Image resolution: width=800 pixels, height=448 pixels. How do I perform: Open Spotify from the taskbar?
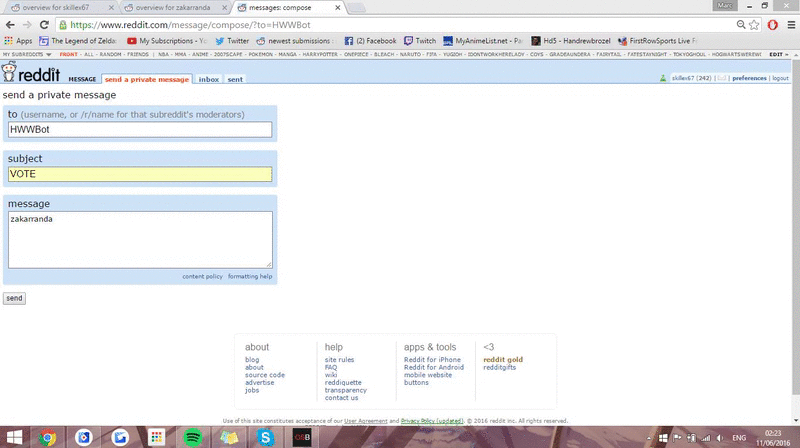[192, 437]
